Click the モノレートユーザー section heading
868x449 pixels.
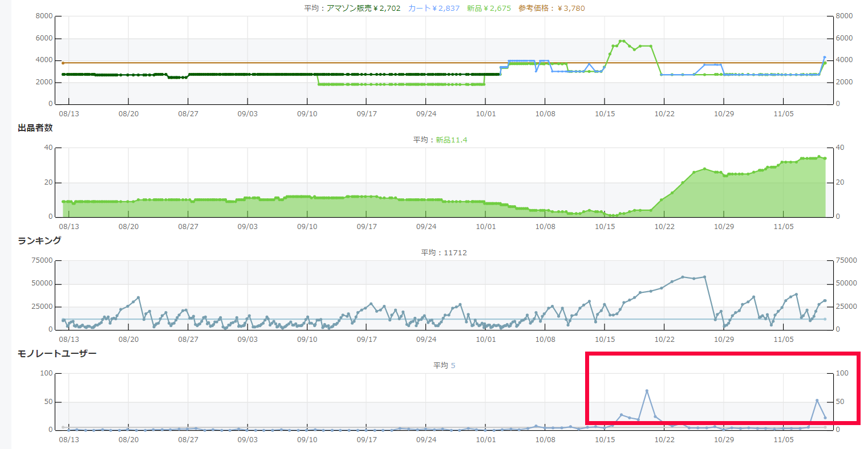(x=57, y=354)
